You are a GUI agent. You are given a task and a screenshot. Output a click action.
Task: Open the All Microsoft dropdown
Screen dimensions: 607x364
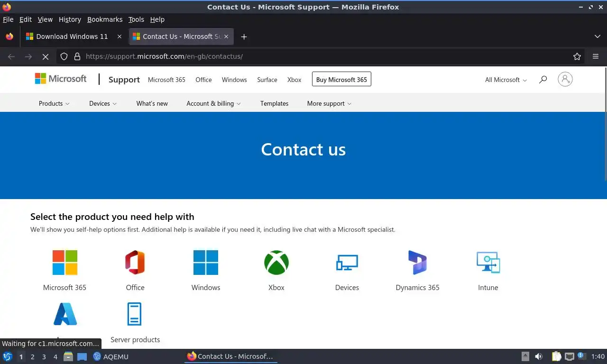[506, 80]
